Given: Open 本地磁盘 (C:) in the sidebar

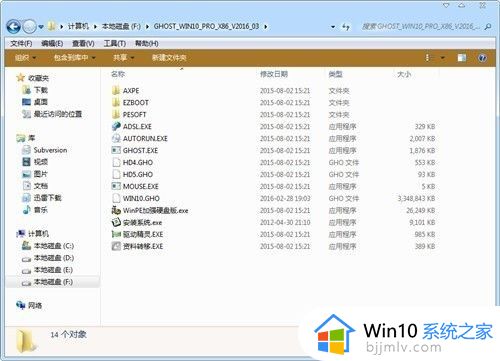Looking at the screenshot, I should click(x=54, y=246).
